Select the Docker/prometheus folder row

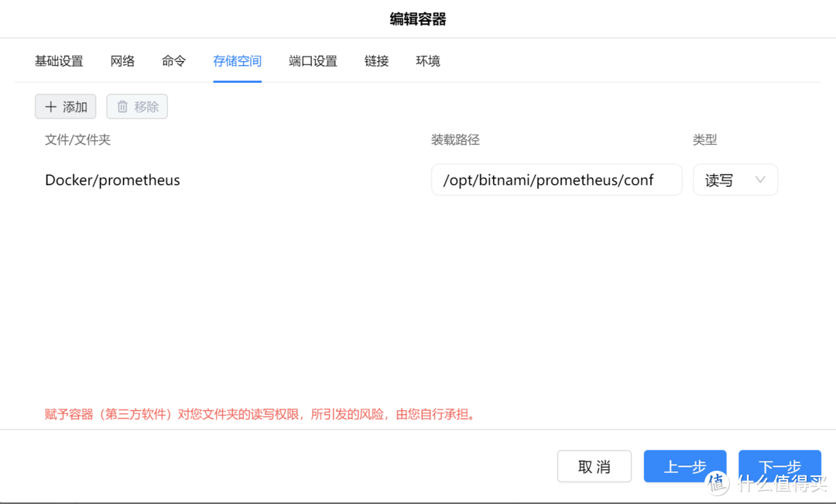[x=112, y=180]
